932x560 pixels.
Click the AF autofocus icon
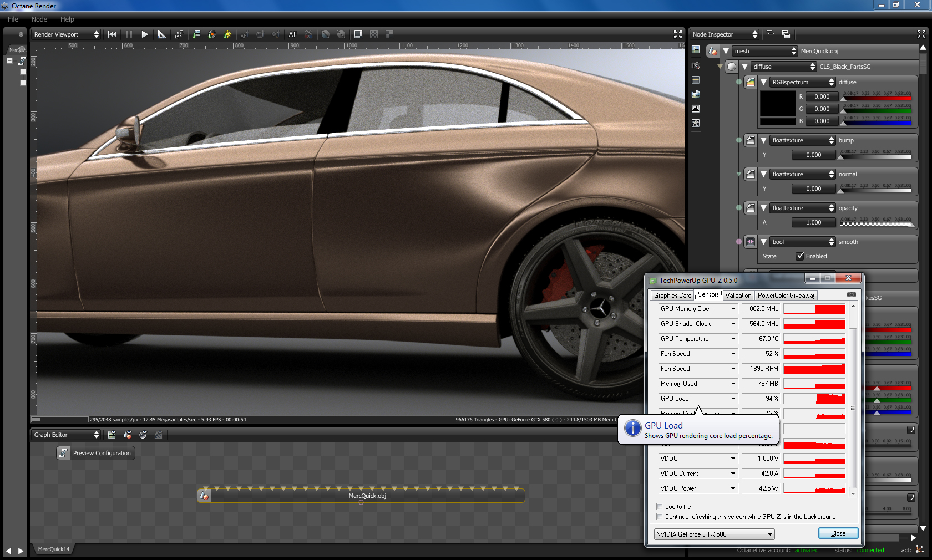[292, 34]
